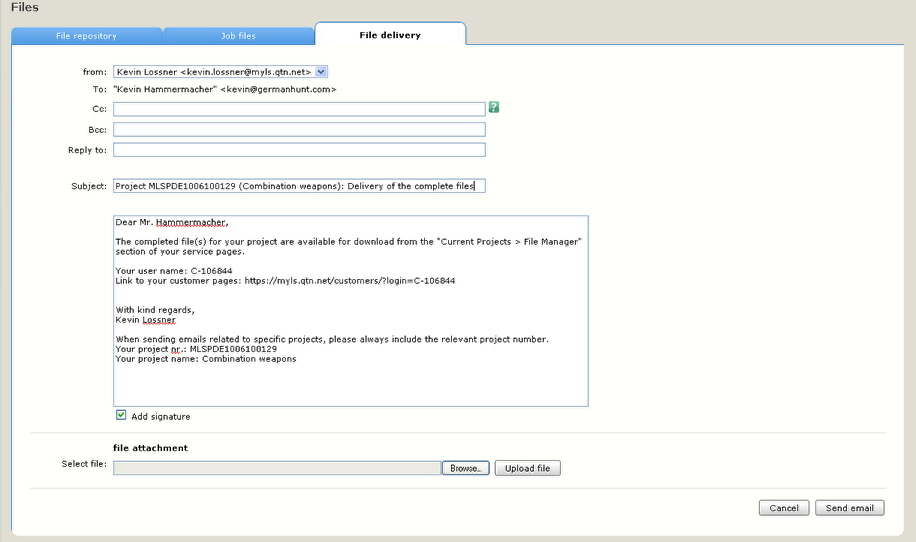The width and height of the screenshot is (916, 542).
Task: Switch to the File repository tab
Action: [86, 36]
